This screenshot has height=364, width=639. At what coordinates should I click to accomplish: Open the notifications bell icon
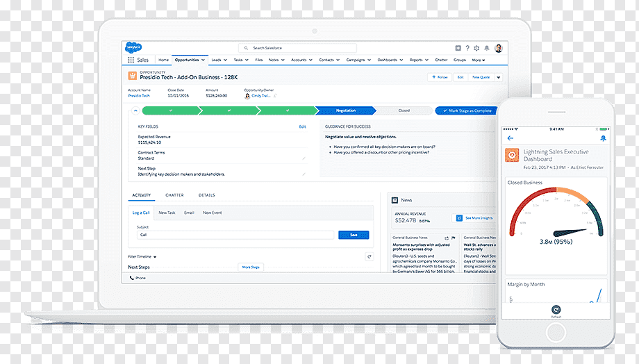pos(487,48)
